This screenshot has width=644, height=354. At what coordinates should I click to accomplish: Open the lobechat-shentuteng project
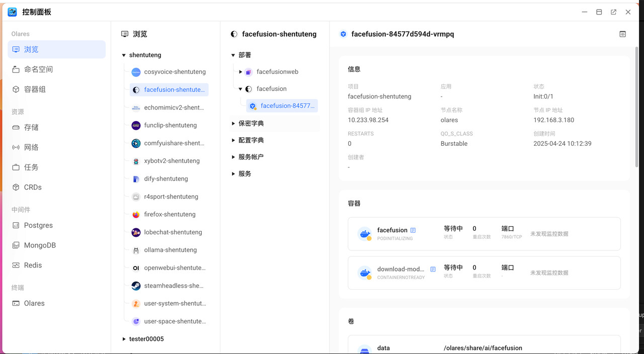pos(173,232)
